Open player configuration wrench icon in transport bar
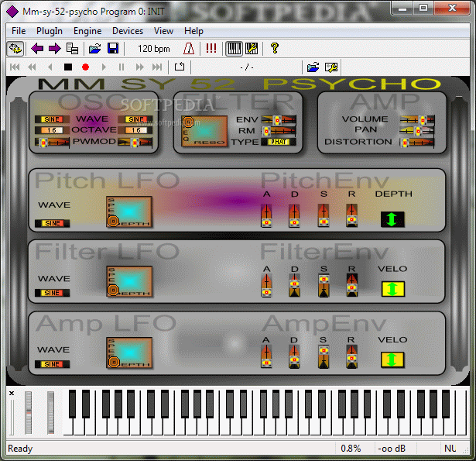The width and height of the screenshot is (476, 461). (331, 67)
